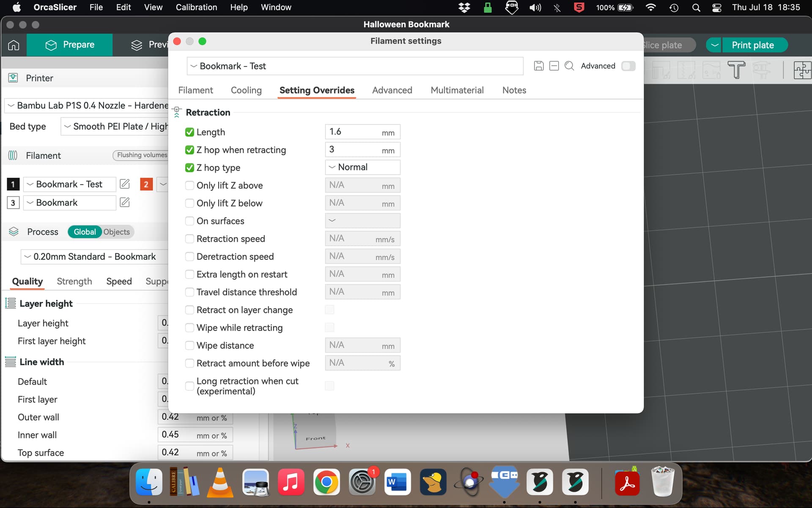Uncheck the Length override checkbox

tap(189, 132)
